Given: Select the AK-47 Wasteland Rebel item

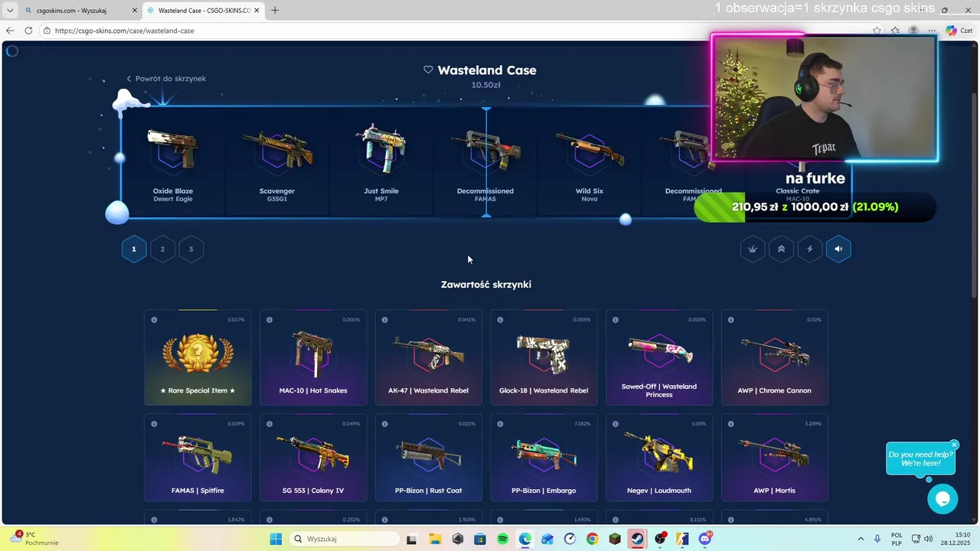Looking at the screenshot, I should tap(428, 357).
